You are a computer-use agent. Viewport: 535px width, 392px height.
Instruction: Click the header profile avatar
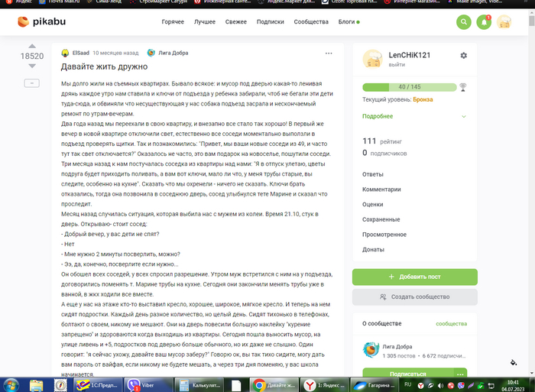coord(504,22)
